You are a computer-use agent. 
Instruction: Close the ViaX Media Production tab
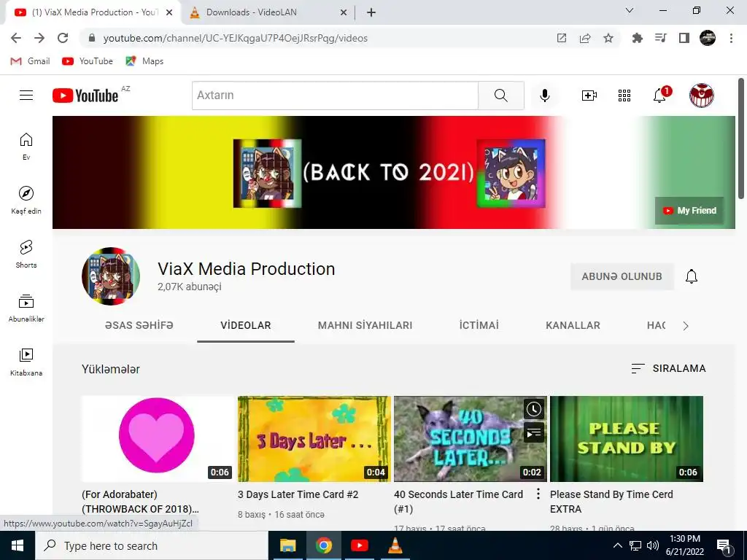(x=169, y=12)
